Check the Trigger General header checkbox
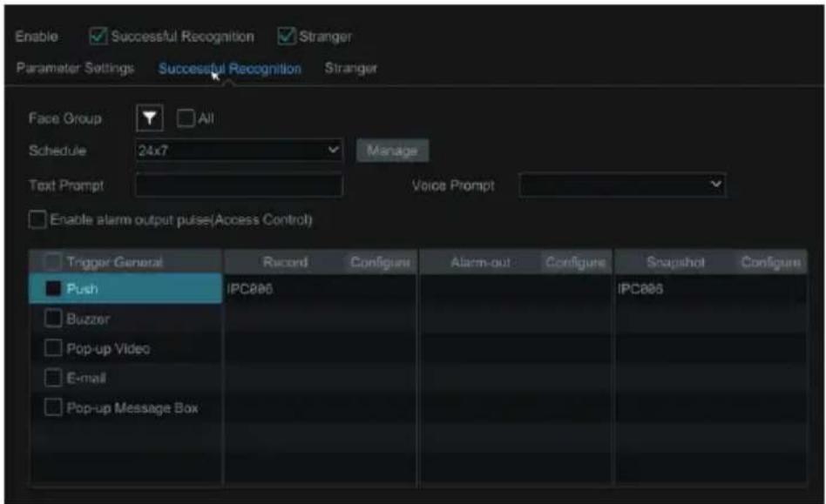 pyautogui.click(x=52, y=261)
